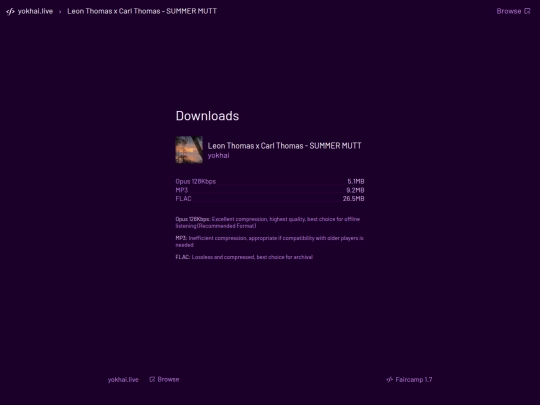Open yokhai.live home link in header
Viewport: 540px width, 405px height.
coord(35,11)
